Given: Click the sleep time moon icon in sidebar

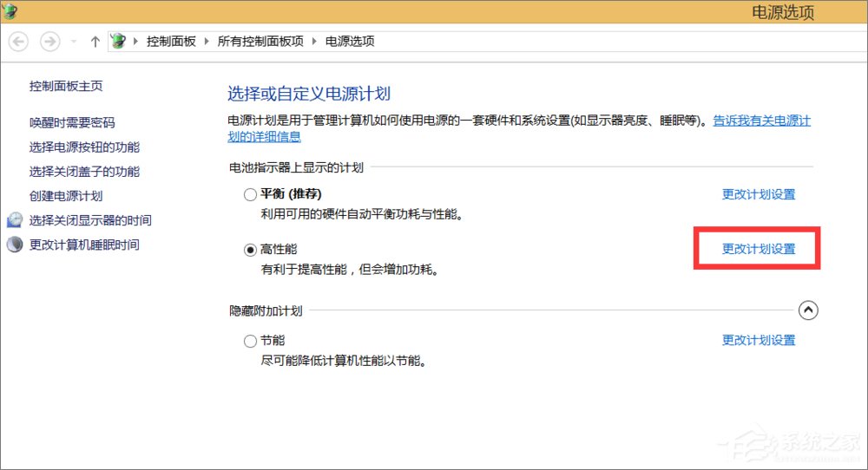Looking at the screenshot, I should tap(15, 245).
